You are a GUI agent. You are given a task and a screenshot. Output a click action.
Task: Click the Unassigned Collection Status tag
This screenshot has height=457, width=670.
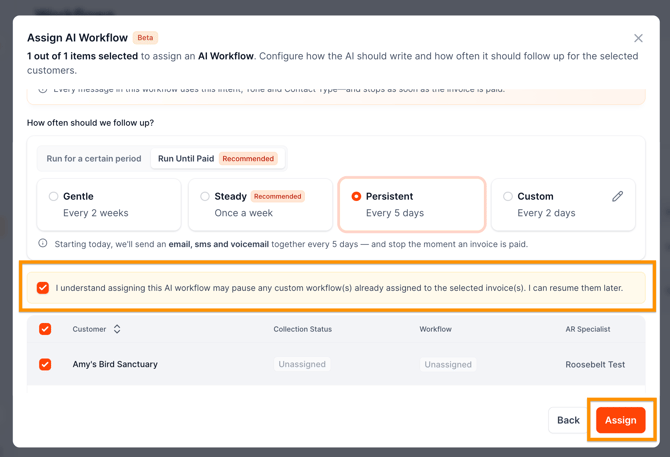pos(302,364)
